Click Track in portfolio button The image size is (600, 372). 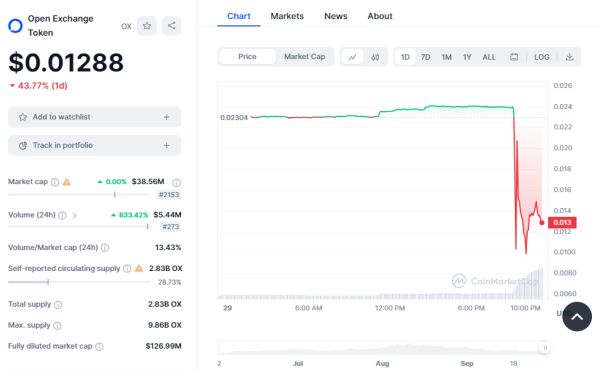(x=95, y=145)
